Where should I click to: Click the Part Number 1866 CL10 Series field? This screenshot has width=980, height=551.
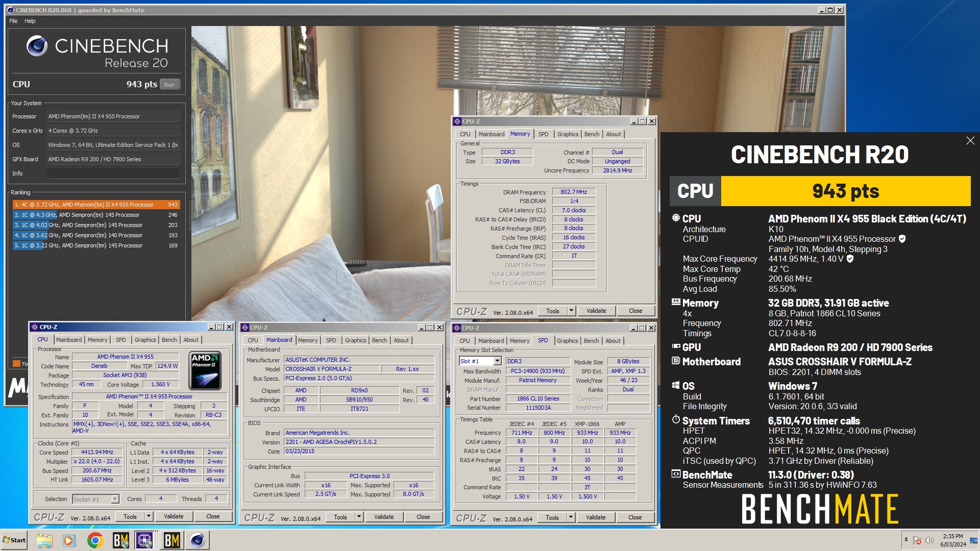[x=538, y=398]
